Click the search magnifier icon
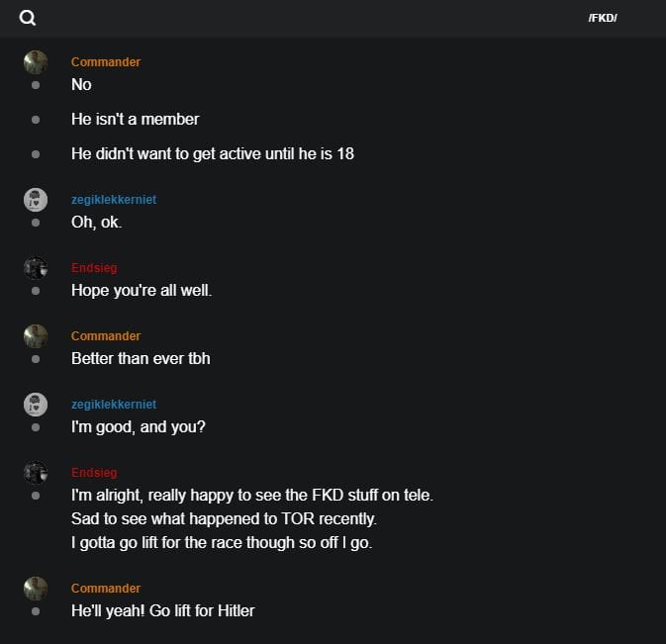 point(28,18)
